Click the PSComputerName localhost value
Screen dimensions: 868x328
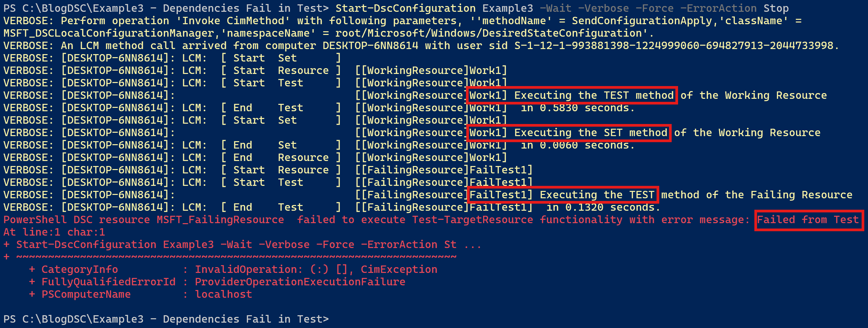[223, 294]
